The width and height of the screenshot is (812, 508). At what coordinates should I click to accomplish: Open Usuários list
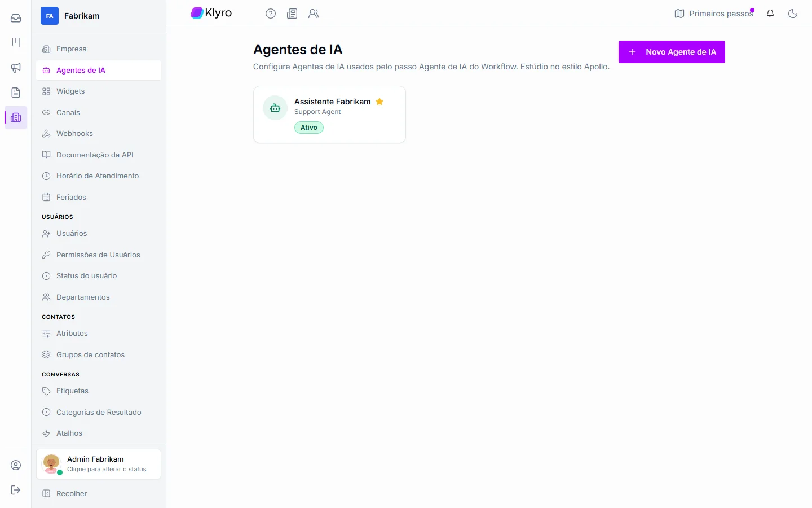pyautogui.click(x=99, y=234)
